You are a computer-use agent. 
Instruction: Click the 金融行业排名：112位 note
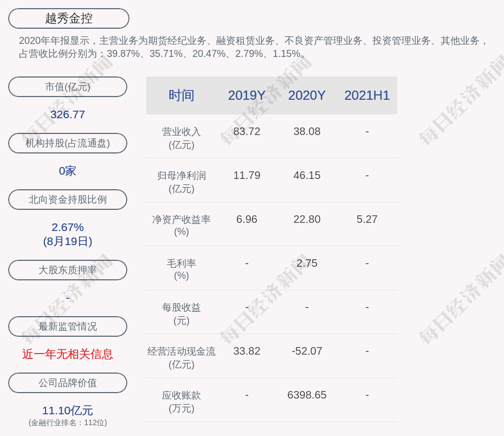[x=68, y=422]
